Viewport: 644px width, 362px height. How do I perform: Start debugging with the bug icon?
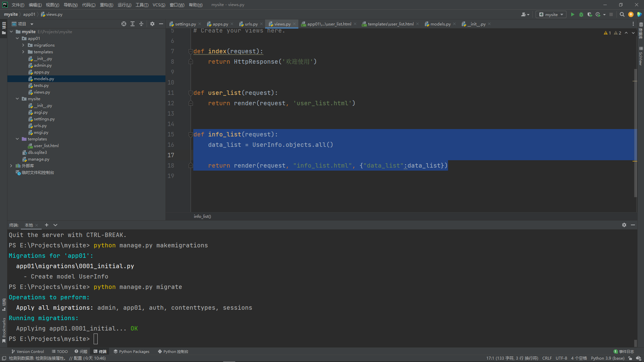click(x=581, y=14)
